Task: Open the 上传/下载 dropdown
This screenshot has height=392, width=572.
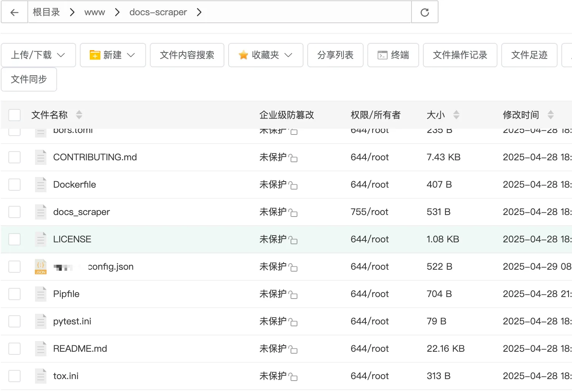Action: pyautogui.click(x=38, y=55)
